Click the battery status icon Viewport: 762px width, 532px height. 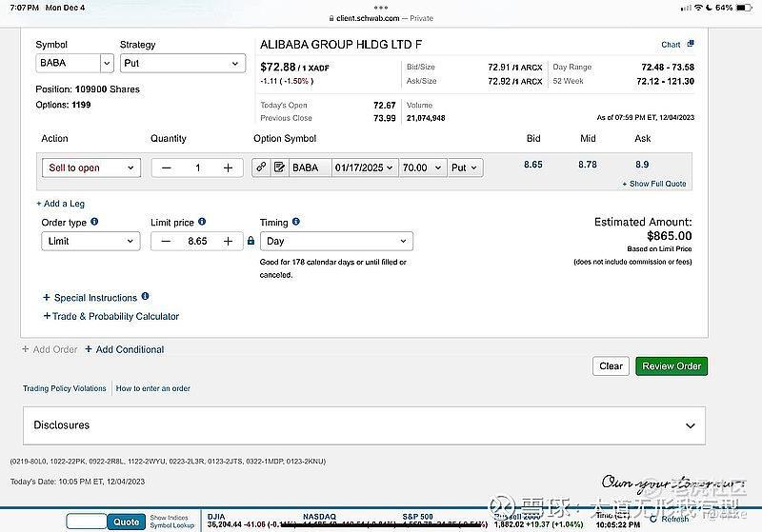[744, 8]
